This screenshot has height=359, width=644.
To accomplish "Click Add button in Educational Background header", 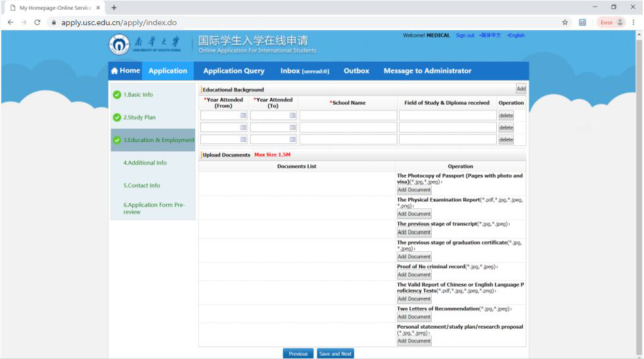I will pyautogui.click(x=520, y=89).
